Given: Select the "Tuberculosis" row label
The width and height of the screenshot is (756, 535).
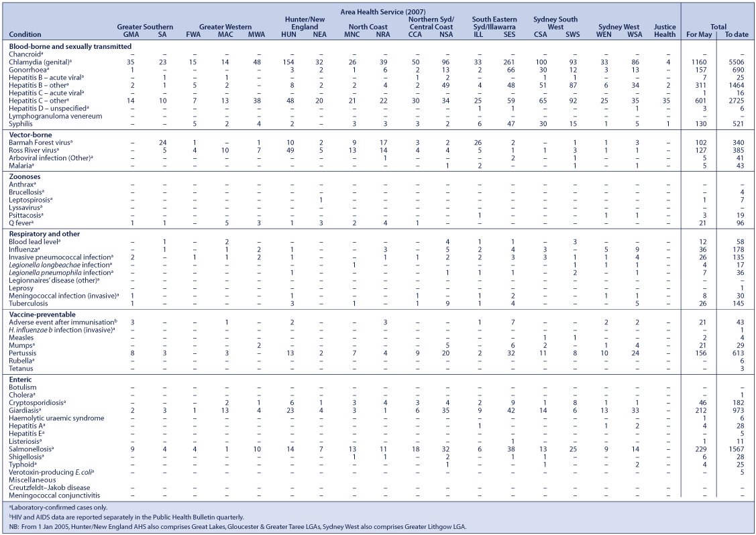Looking at the screenshot, I should coord(28,304).
